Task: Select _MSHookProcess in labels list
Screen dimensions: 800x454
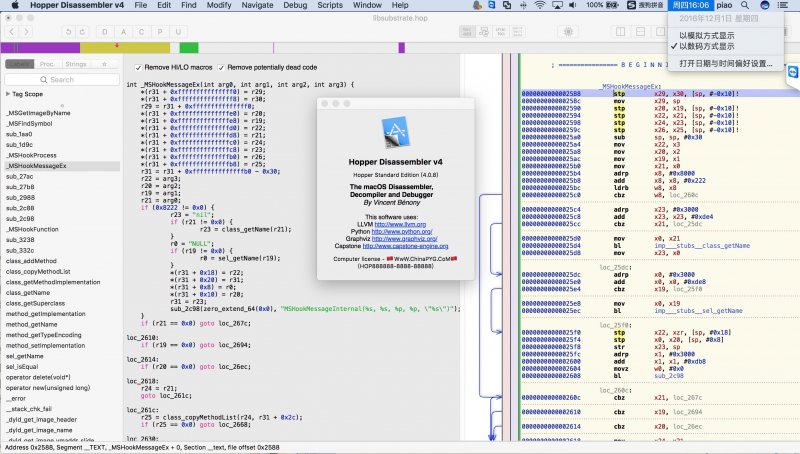Action: coord(31,155)
